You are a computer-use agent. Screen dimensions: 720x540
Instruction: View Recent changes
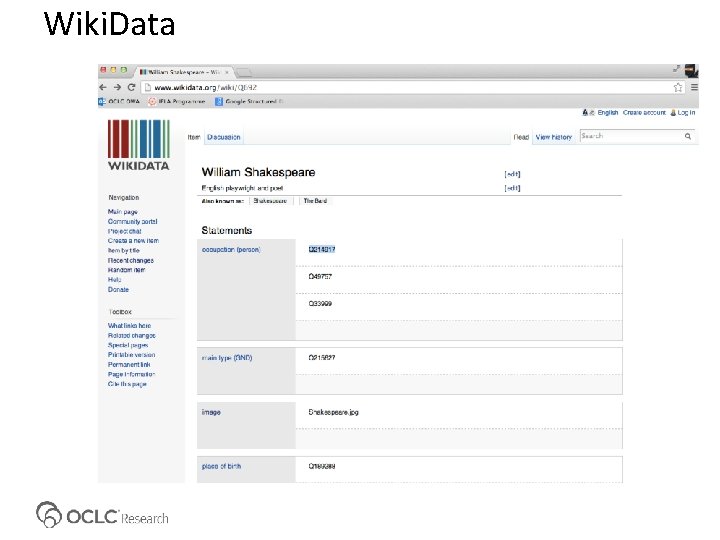pos(131,260)
